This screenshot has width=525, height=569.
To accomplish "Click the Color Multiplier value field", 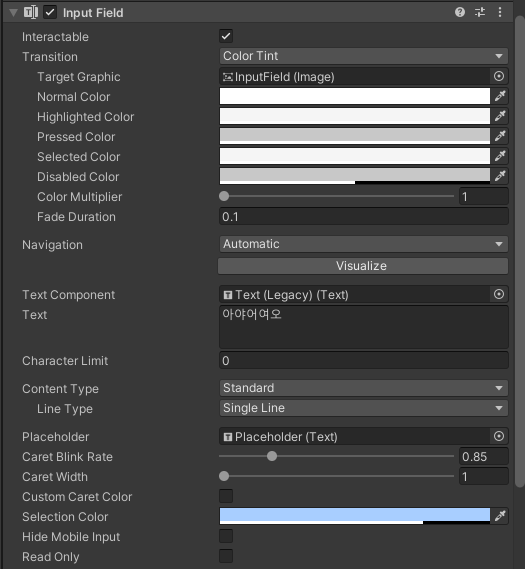I will pos(484,196).
